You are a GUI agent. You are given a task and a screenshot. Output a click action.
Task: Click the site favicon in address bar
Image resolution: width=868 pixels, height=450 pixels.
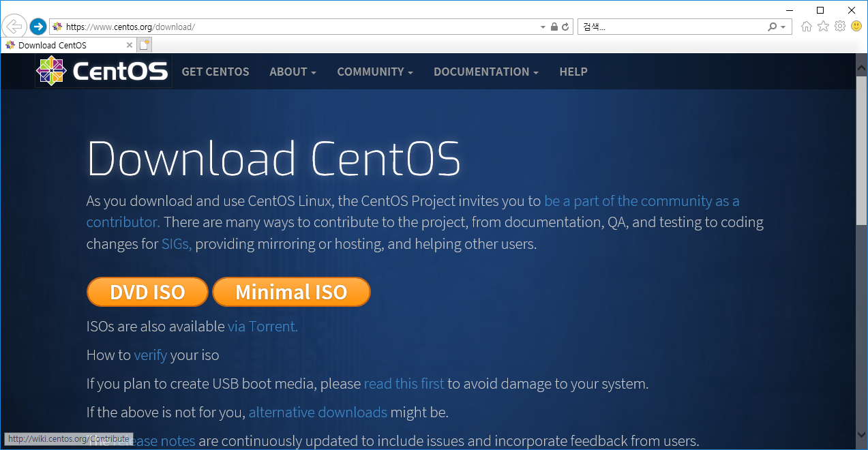(57, 27)
